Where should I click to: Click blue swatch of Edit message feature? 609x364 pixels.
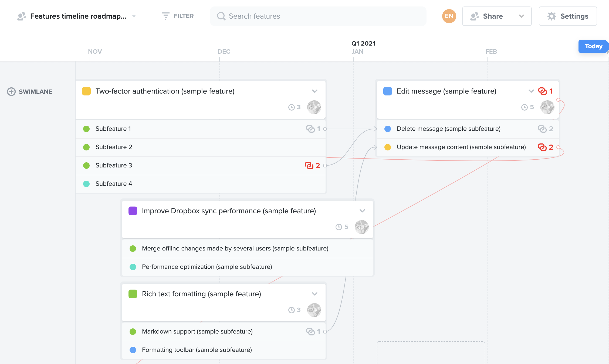click(x=388, y=91)
